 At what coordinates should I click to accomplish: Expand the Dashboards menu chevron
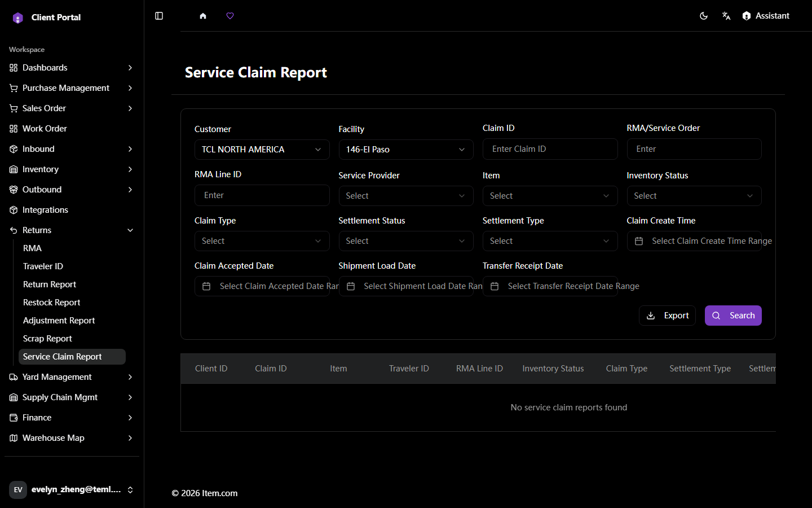(x=130, y=68)
